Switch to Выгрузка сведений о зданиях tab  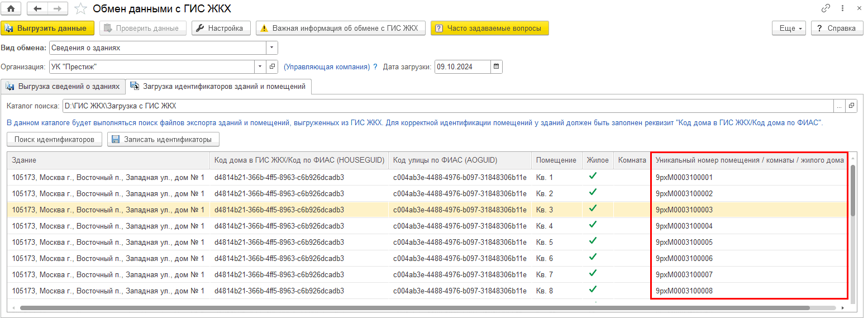click(x=63, y=87)
